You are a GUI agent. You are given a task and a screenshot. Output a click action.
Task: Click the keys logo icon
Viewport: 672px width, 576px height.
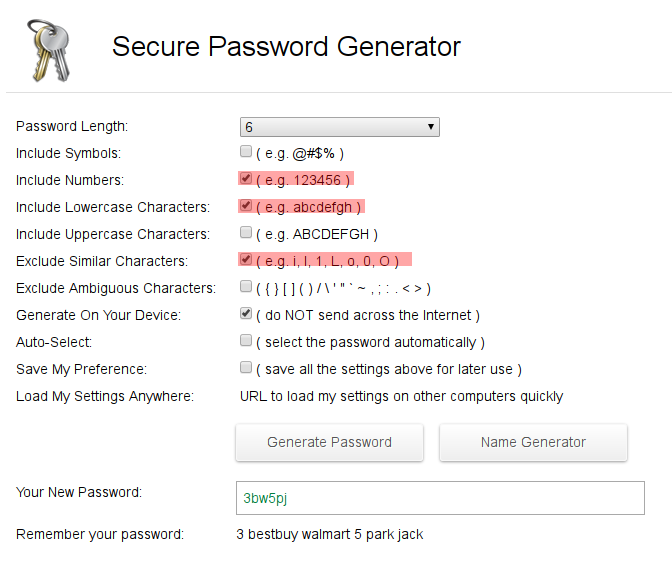pyautogui.click(x=48, y=50)
